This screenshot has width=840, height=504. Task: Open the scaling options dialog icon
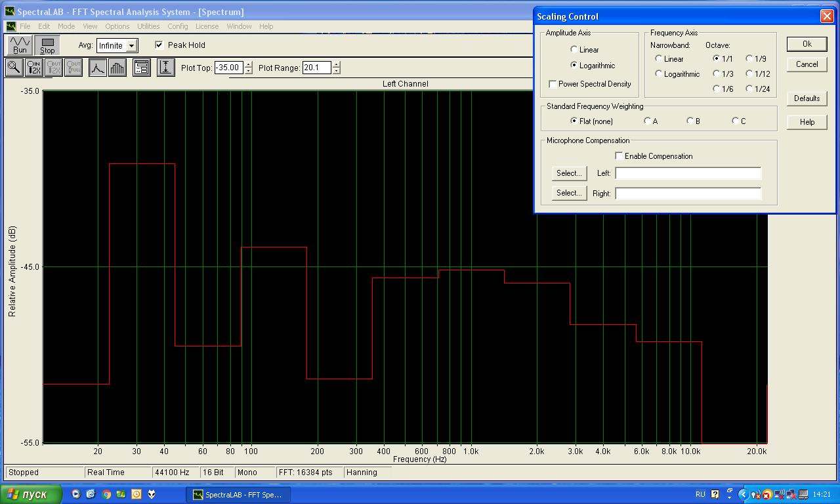(x=142, y=68)
